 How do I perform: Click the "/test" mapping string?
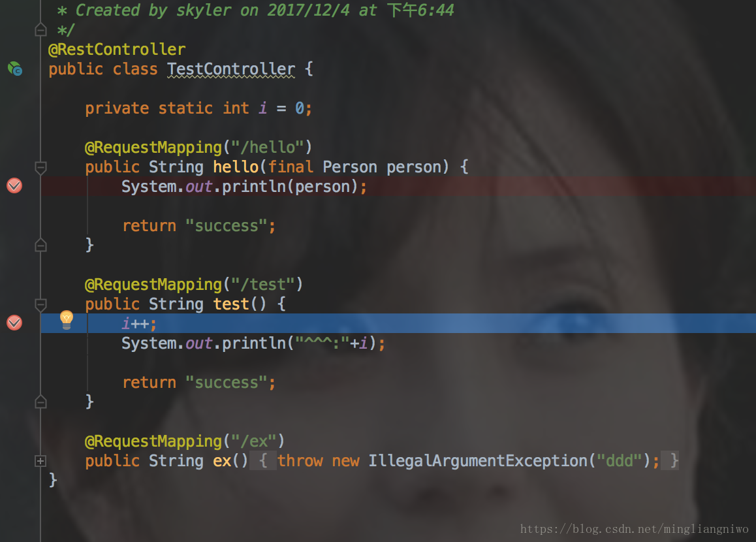click(262, 284)
